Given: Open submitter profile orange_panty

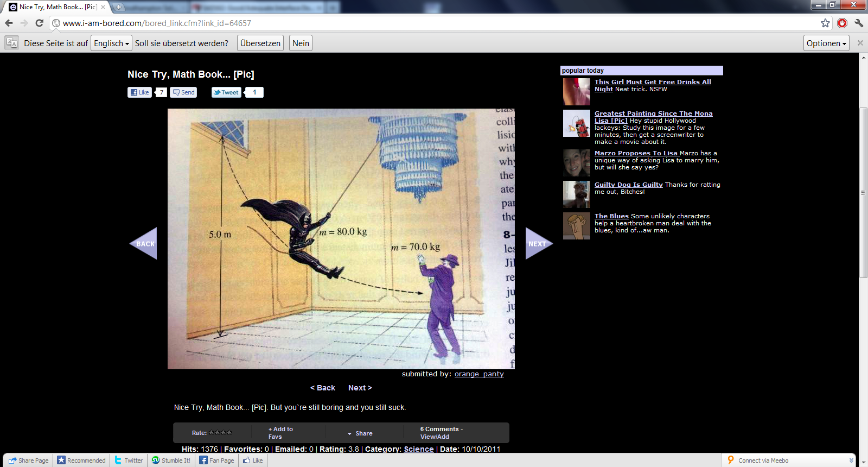Looking at the screenshot, I should [x=479, y=374].
